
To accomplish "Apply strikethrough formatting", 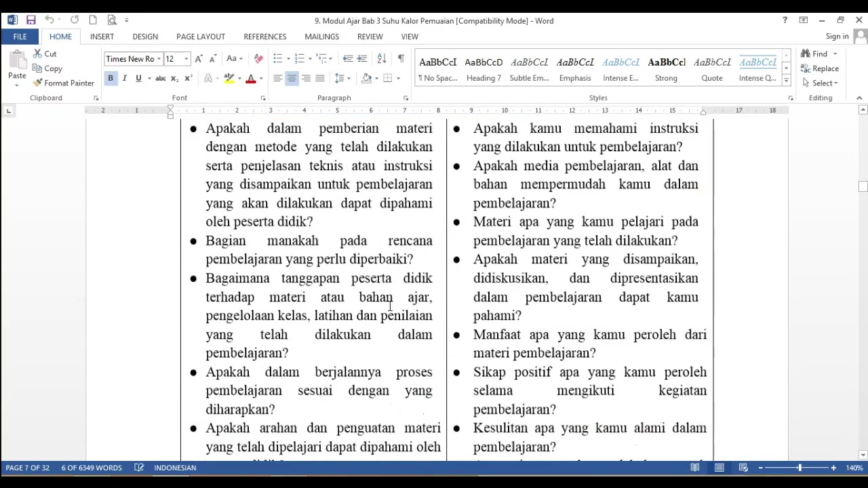I will pyautogui.click(x=161, y=79).
